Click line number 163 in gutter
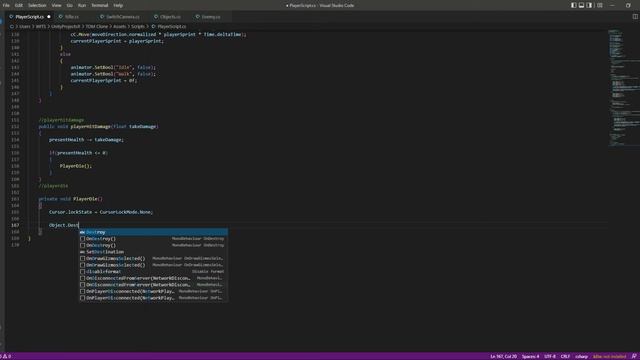The image size is (640, 360). pyautogui.click(x=15, y=199)
